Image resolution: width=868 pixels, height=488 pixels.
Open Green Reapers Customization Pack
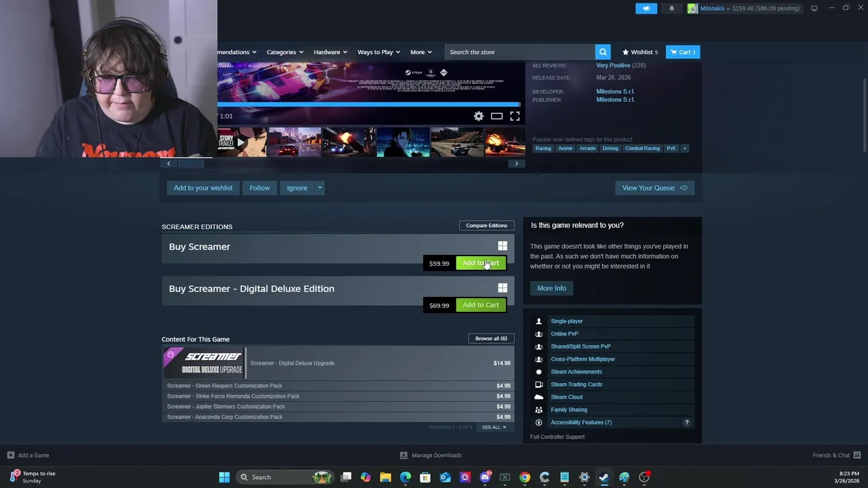[338, 386]
